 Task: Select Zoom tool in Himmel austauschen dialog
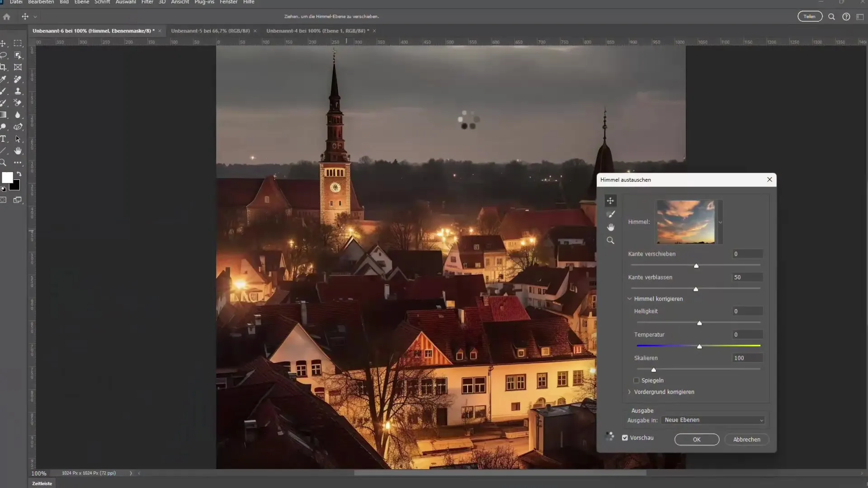pos(610,240)
